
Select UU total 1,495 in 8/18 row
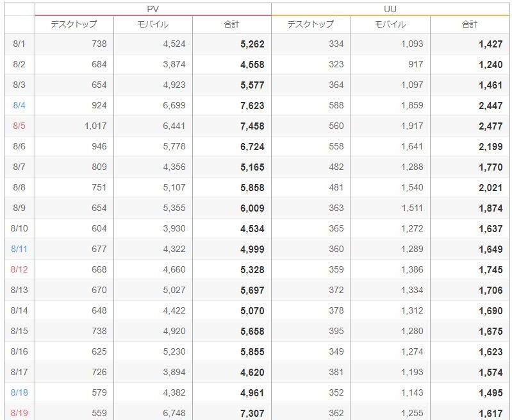pyautogui.click(x=490, y=393)
